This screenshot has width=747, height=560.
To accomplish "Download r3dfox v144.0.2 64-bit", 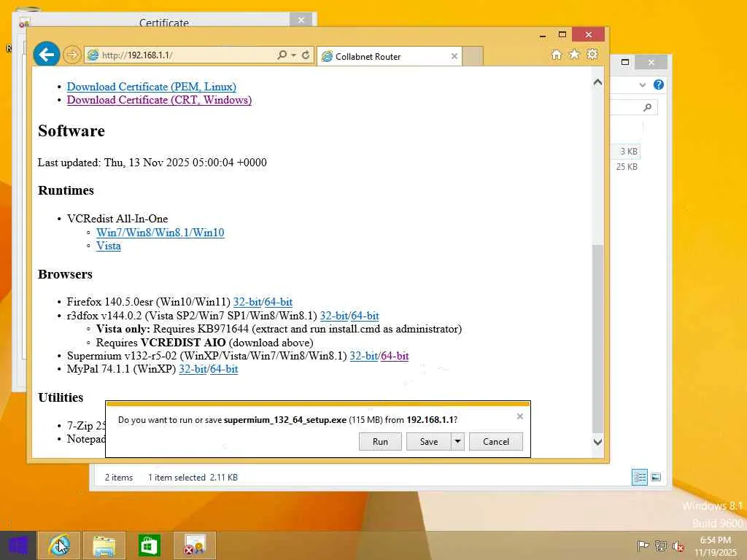I will click(x=365, y=316).
